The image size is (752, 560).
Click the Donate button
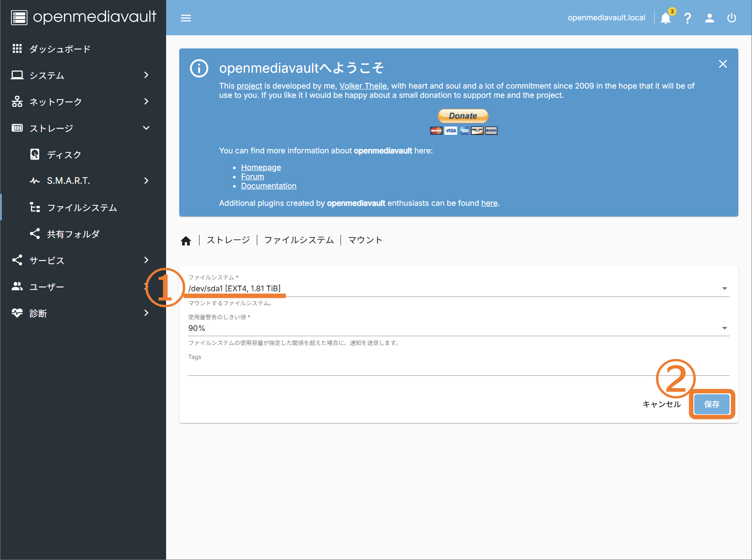click(x=463, y=116)
